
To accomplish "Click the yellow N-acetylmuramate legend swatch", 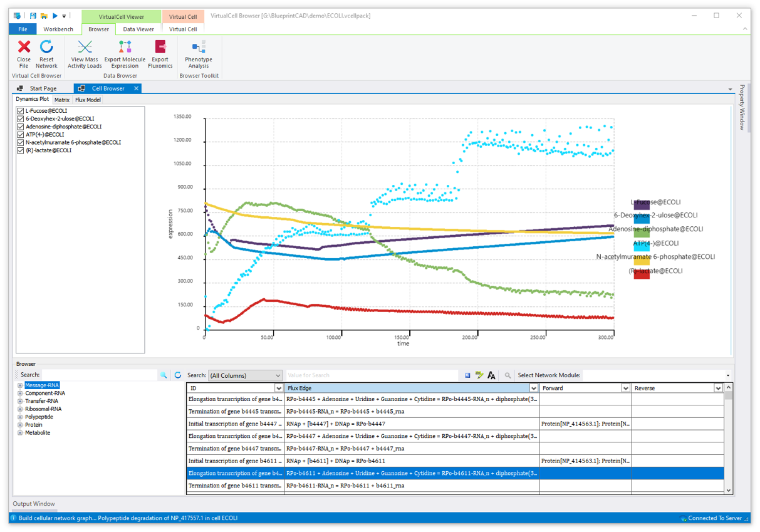I will [642, 261].
